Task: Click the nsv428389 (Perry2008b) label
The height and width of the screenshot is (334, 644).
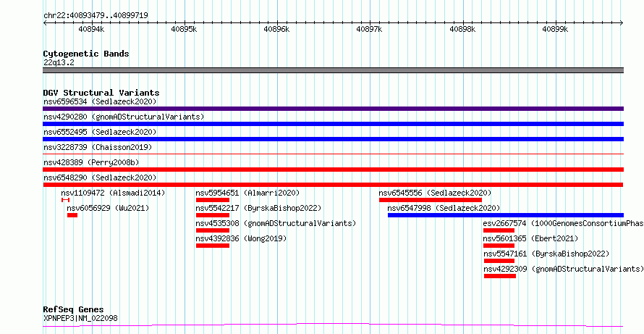Action: pyautogui.click(x=91, y=162)
